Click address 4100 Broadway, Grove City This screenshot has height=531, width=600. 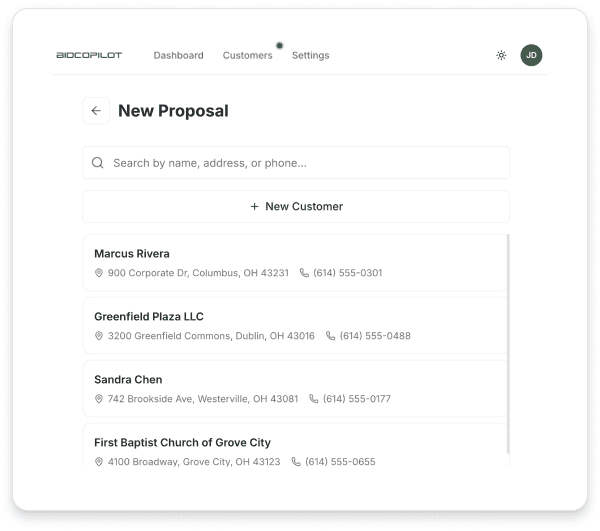(x=194, y=461)
